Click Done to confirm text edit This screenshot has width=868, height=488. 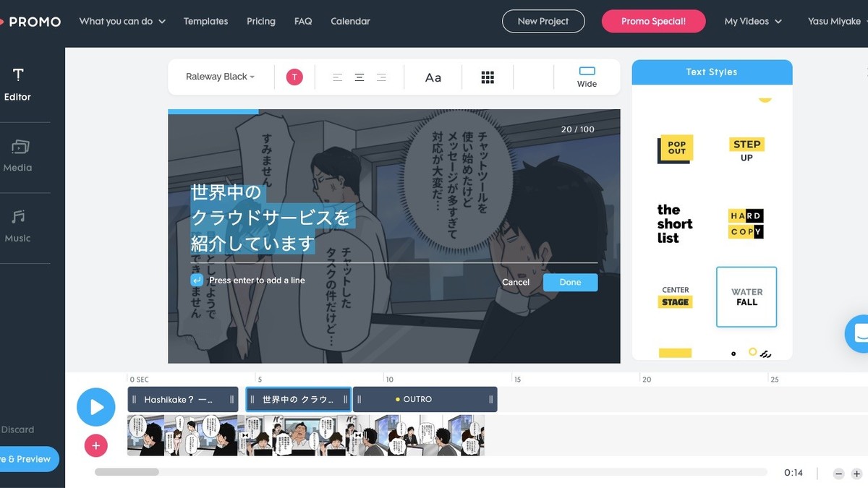pos(570,282)
